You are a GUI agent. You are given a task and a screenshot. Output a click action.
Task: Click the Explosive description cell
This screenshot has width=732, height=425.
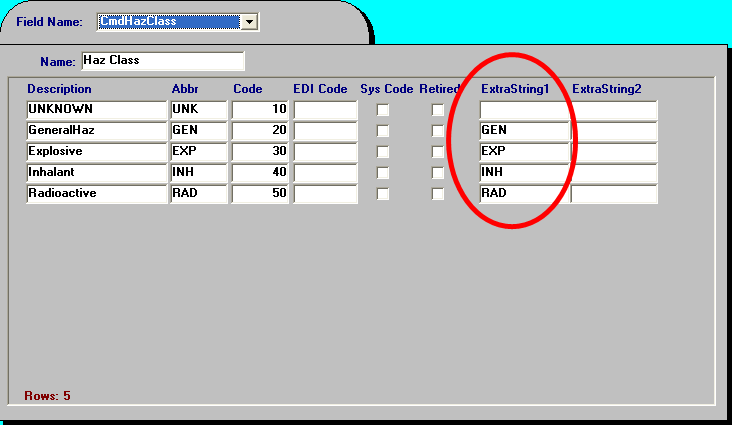point(97,152)
